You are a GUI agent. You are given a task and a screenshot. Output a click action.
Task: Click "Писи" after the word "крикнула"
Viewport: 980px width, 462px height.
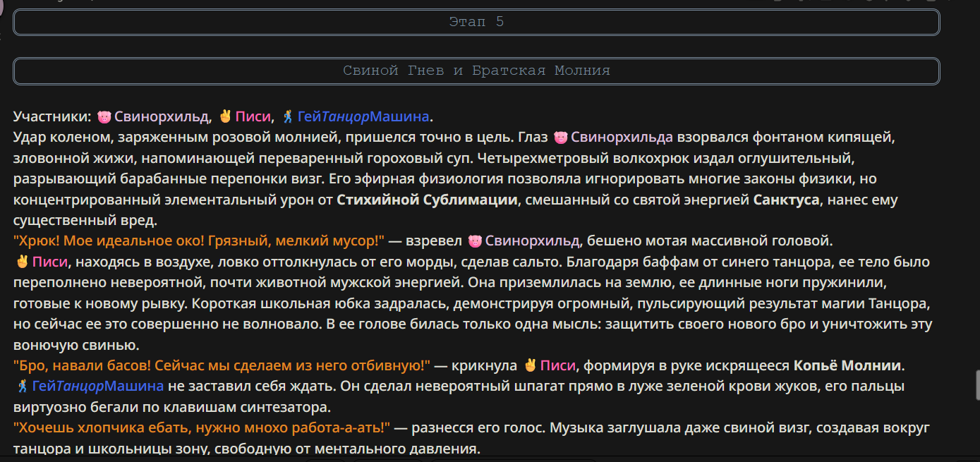click(x=558, y=366)
